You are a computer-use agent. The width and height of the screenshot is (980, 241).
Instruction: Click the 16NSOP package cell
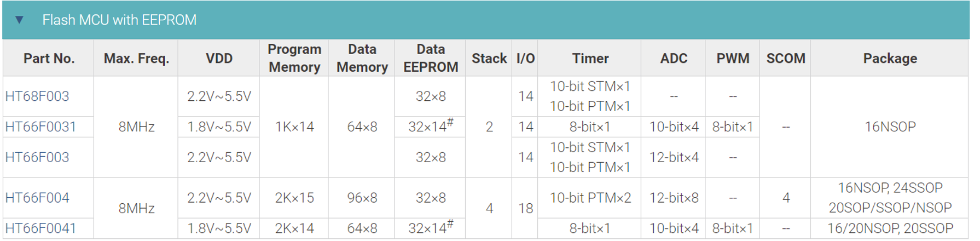890,127
